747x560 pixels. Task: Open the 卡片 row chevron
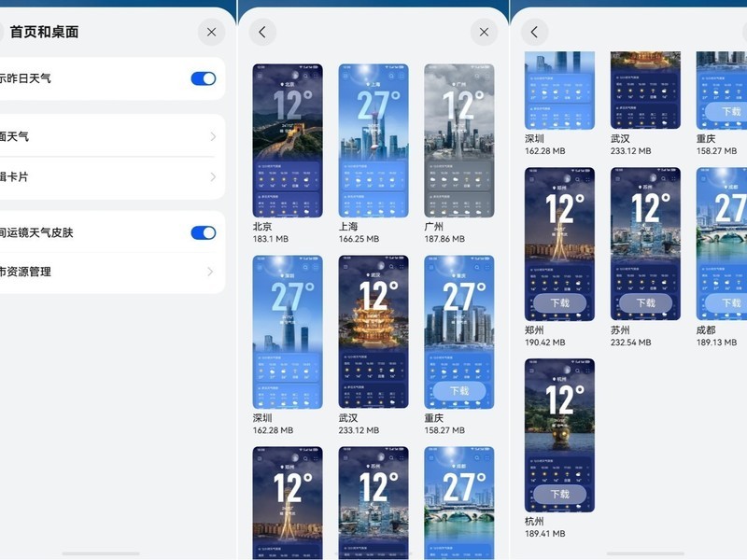pyautogui.click(x=213, y=177)
